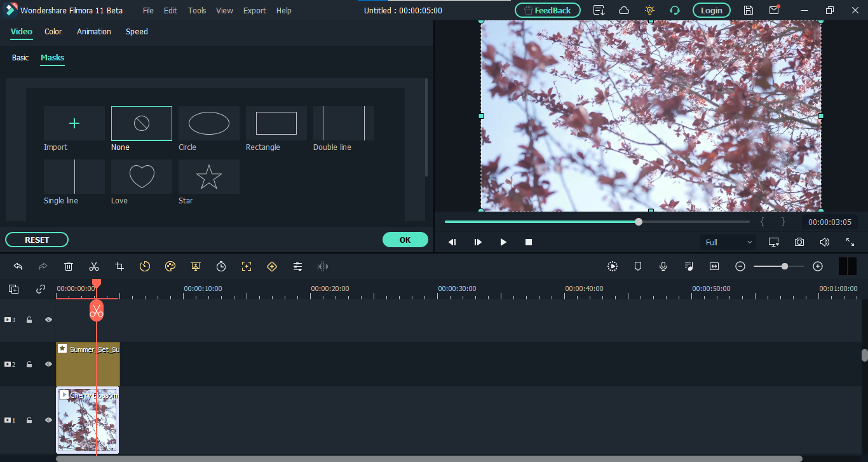Viewport: 868px width, 462px height.
Task: Confirm with the OK button
Action: tap(405, 240)
